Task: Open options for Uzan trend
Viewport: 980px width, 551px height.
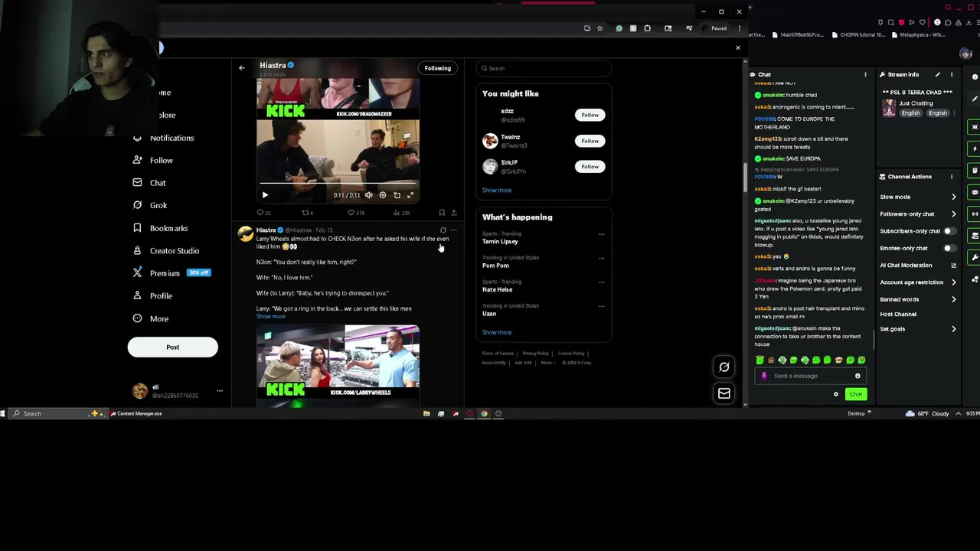Action: tap(601, 307)
